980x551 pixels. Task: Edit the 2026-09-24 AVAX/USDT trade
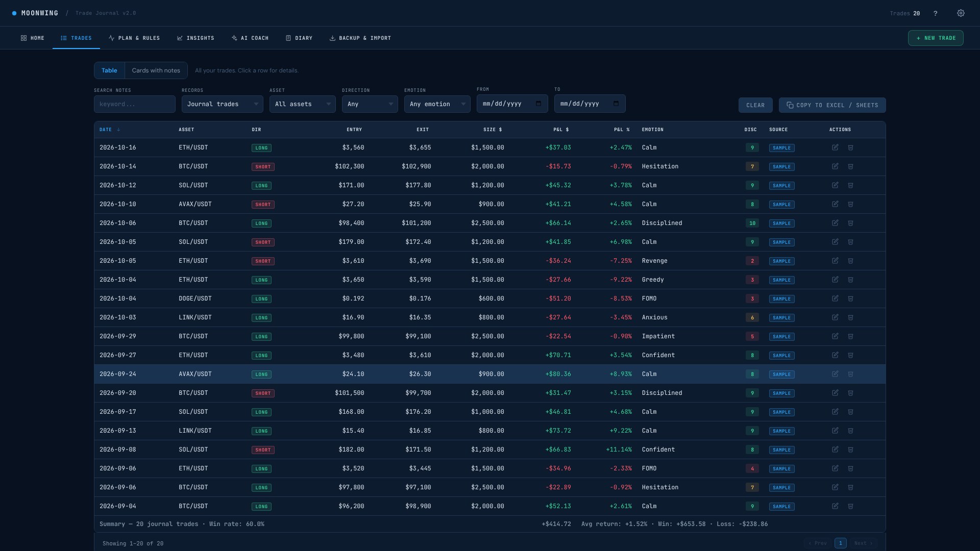(835, 374)
